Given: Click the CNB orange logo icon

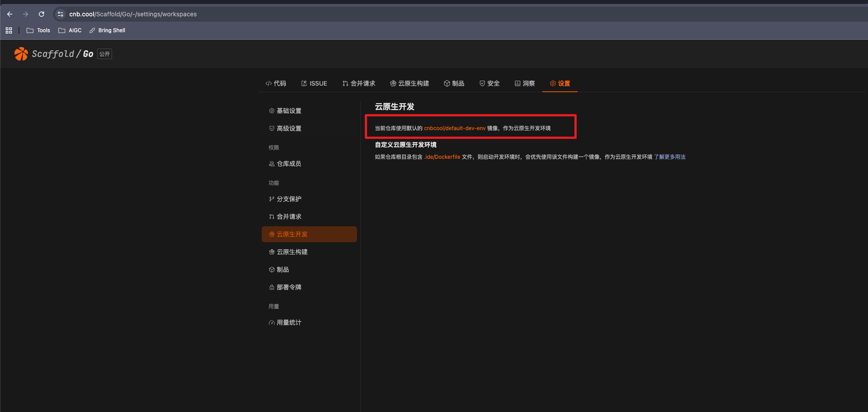Looking at the screenshot, I should pyautogui.click(x=21, y=54).
